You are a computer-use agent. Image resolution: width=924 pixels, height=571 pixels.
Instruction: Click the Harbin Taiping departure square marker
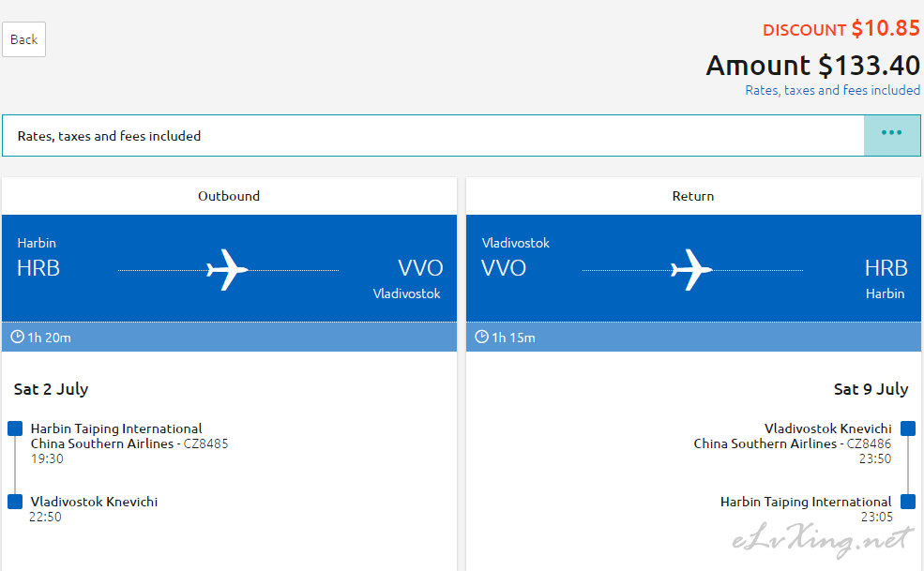click(15, 428)
